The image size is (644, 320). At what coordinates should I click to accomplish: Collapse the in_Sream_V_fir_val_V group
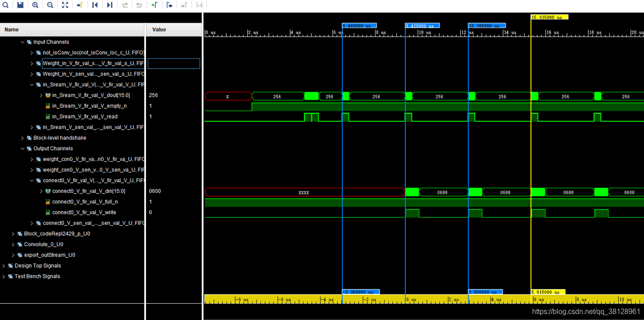point(32,85)
